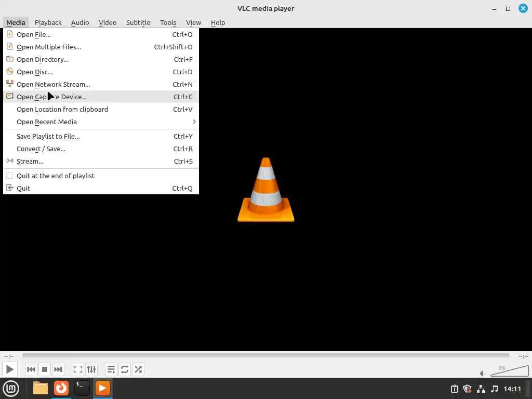
Task: Open the Tools menu
Action: pyautogui.click(x=168, y=22)
